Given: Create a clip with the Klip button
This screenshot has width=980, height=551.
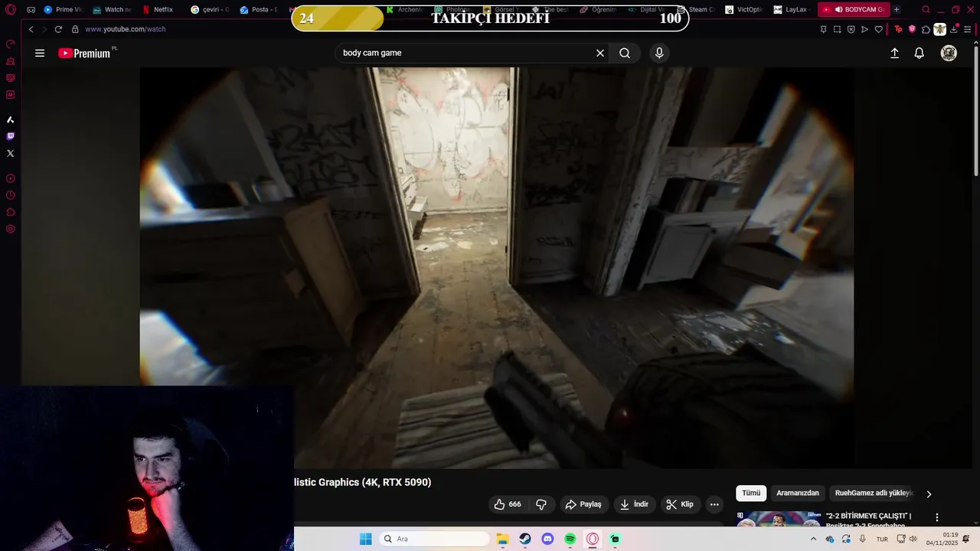Looking at the screenshot, I should [x=680, y=504].
